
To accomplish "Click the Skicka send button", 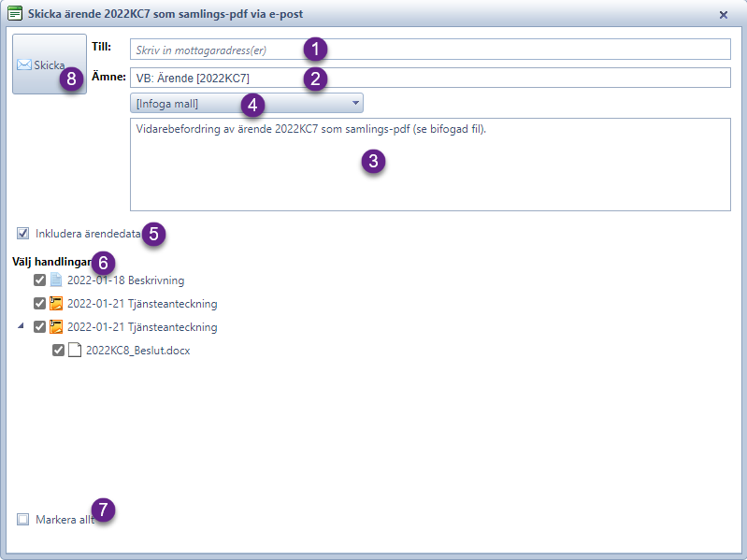I will pyautogui.click(x=49, y=64).
